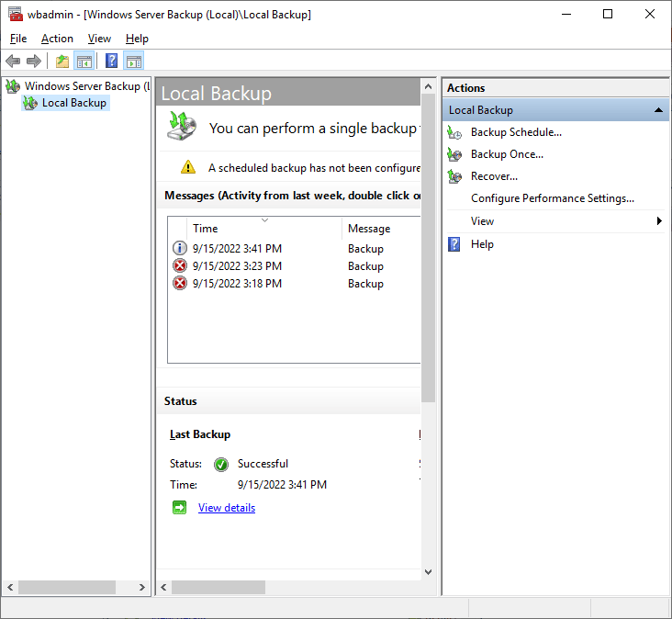Click the Backup Once icon
The height and width of the screenshot is (619, 672).
pyautogui.click(x=454, y=154)
